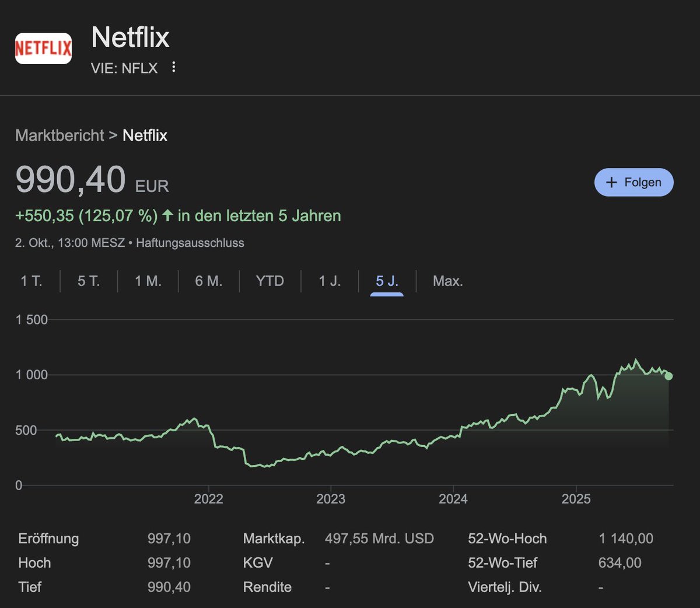Click the 2024 axis label

453,499
